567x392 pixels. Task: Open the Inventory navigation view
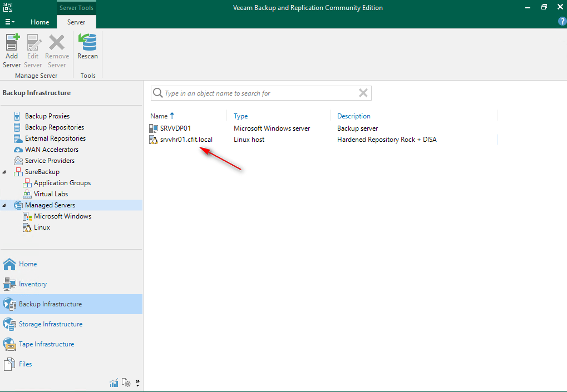point(33,284)
